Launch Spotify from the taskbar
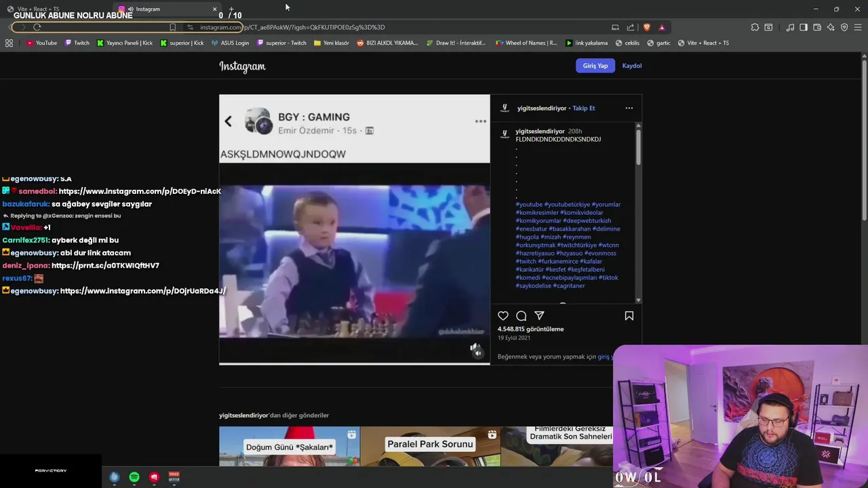Viewport: 868px width, 488px height. tap(134, 477)
